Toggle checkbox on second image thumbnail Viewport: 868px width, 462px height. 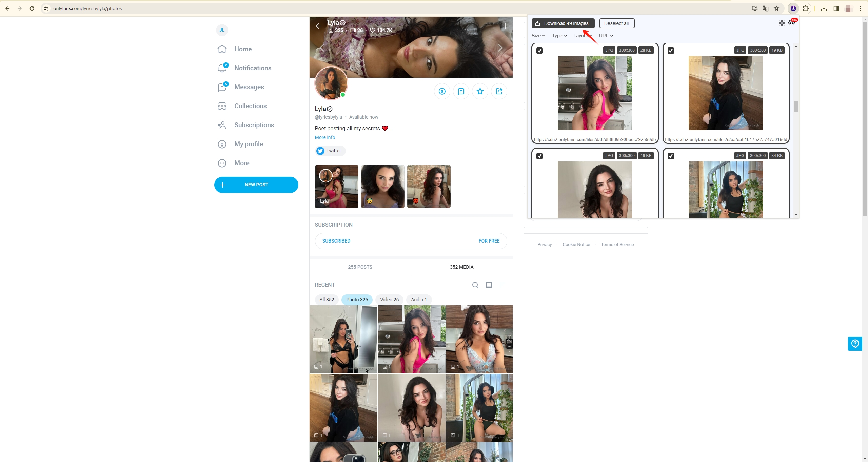pos(670,50)
